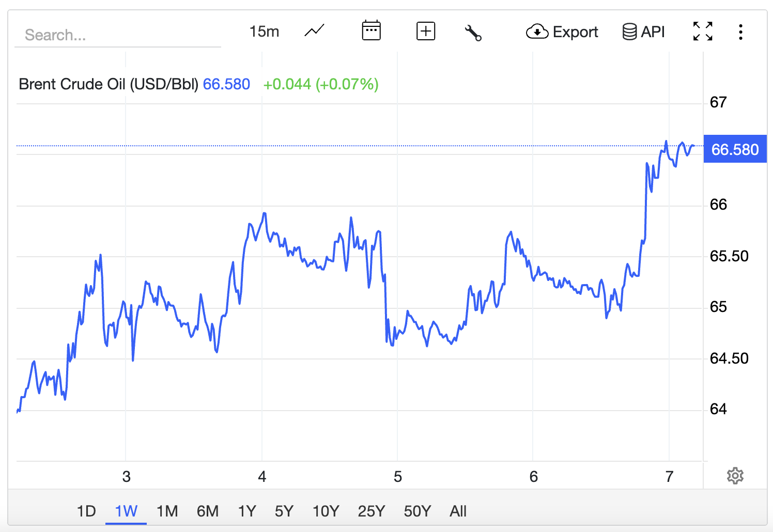Toggle fullscreen chart view
This screenshot has width=773, height=532.
pyautogui.click(x=703, y=31)
